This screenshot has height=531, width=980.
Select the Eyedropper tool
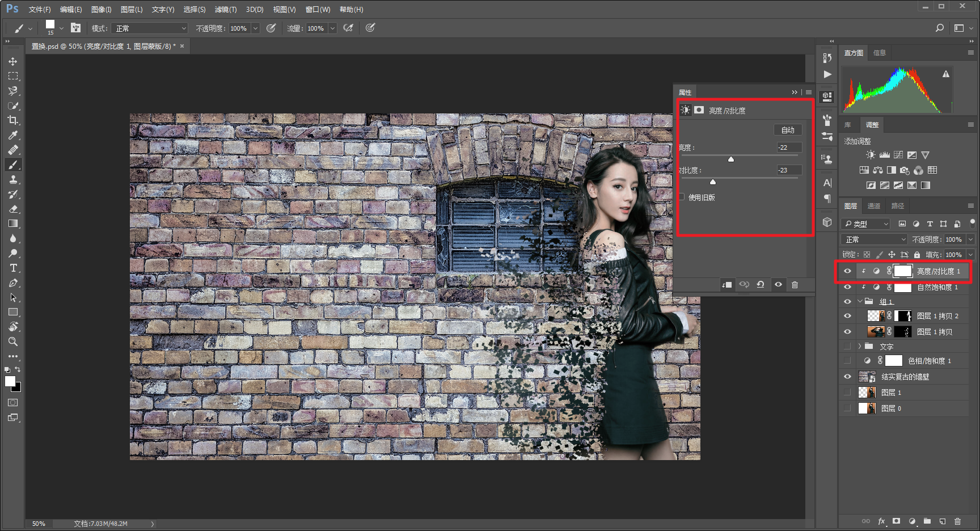click(12, 135)
